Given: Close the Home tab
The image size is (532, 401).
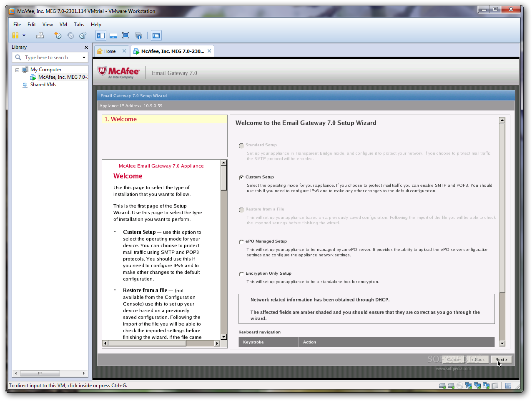Looking at the screenshot, I should 124,51.
